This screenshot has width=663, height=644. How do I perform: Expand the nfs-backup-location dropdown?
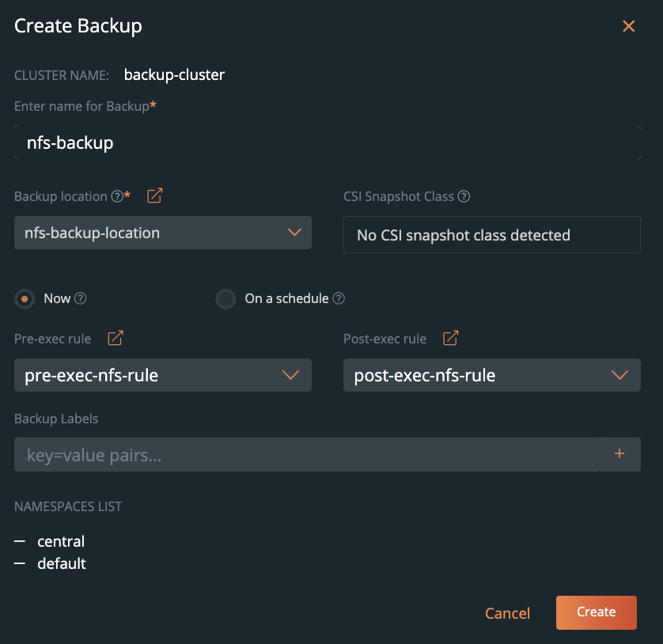point(163,233)
